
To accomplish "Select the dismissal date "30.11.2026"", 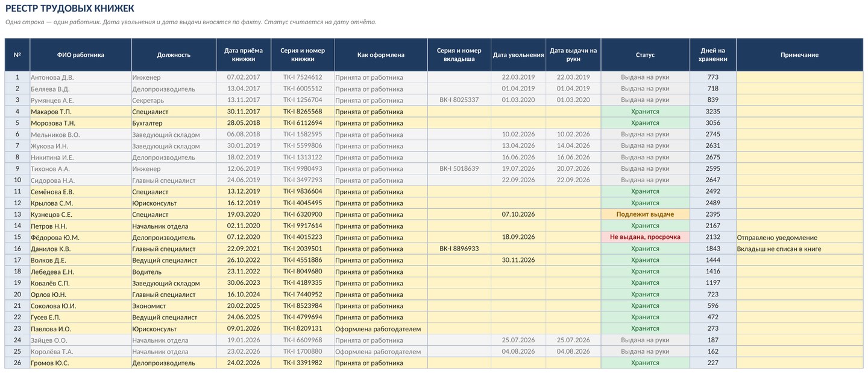I will [518, 260].
